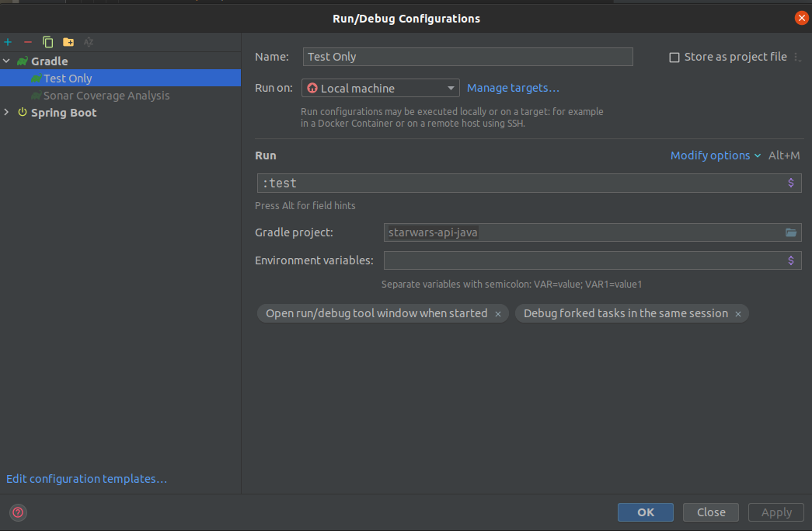Viewport: 812px width, 531px height.
Task: Click the Close button
Action: tap(711, 512)
